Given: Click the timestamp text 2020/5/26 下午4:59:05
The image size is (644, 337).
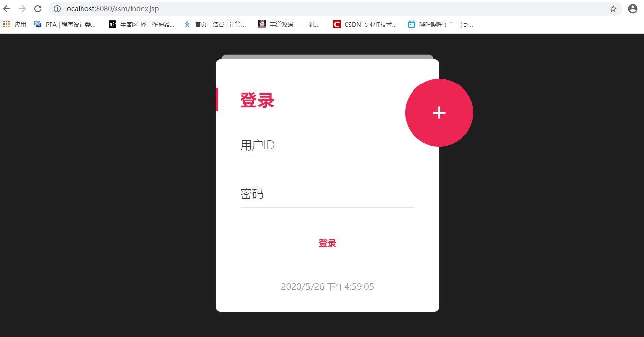Looking at the screenshot, I should [328, 287].
